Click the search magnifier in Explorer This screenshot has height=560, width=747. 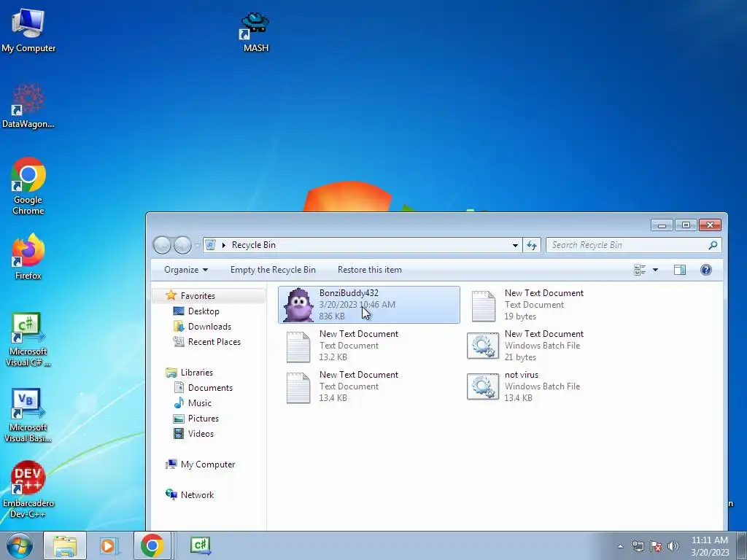(713, 245)
